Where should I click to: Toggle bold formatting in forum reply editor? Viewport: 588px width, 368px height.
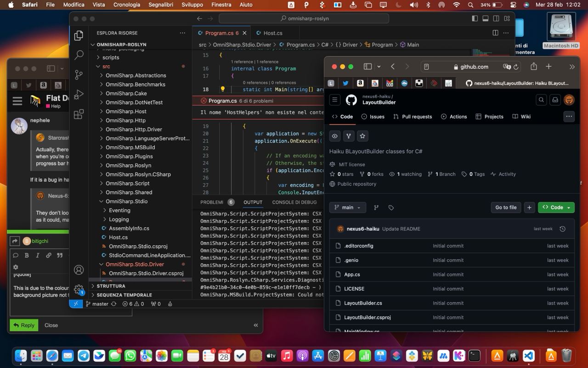(x=27, y=255)
